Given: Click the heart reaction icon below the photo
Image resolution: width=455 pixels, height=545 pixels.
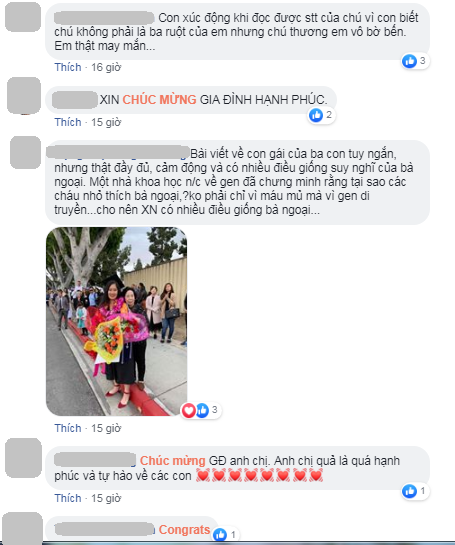Looking at the screenshot, I should click(188, 410).
